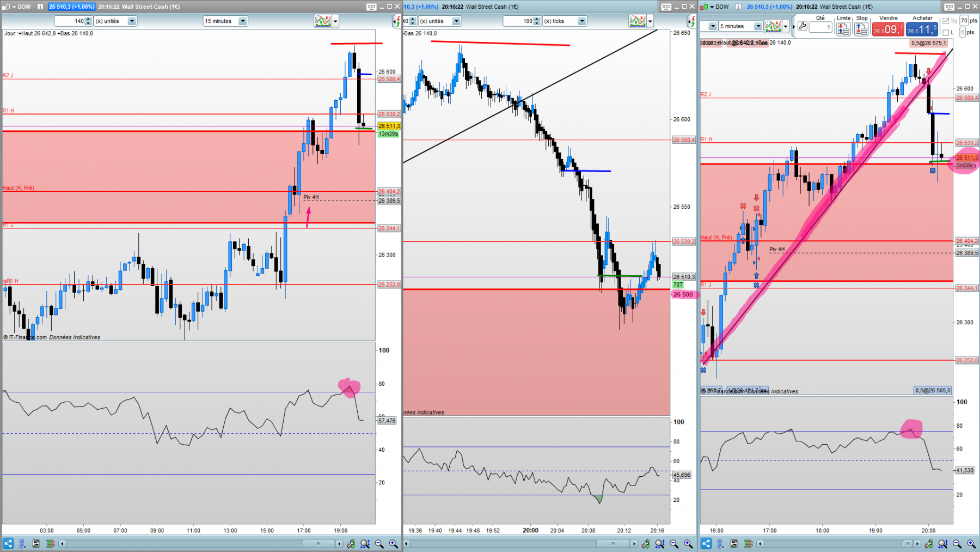Open the ticks unit dropdown in middle chart

582,21
